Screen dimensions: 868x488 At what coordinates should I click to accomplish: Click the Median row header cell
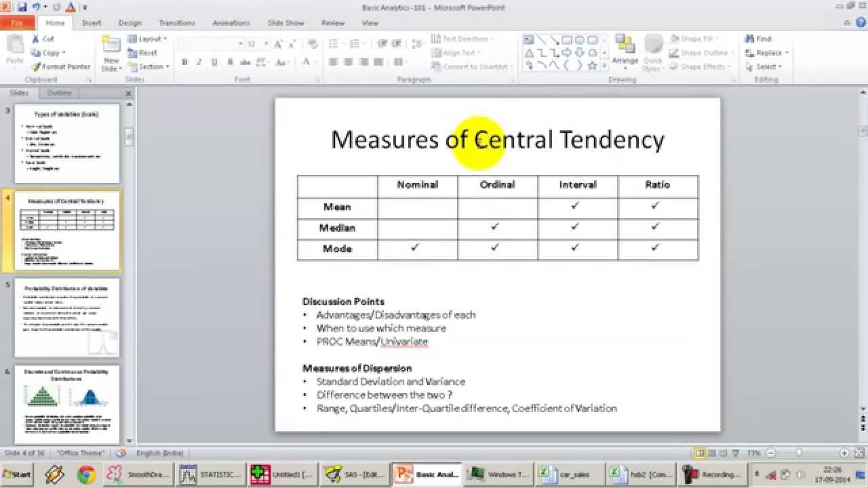337,228
